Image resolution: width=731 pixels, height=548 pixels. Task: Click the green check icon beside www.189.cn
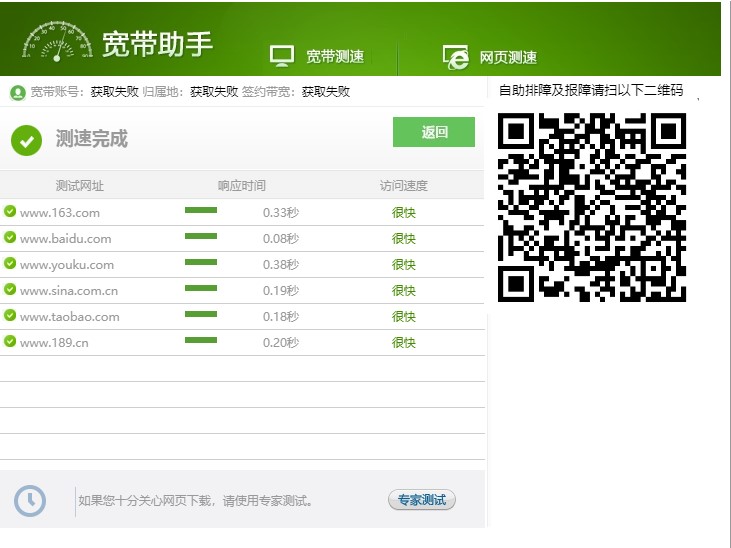tap(10, 341)
